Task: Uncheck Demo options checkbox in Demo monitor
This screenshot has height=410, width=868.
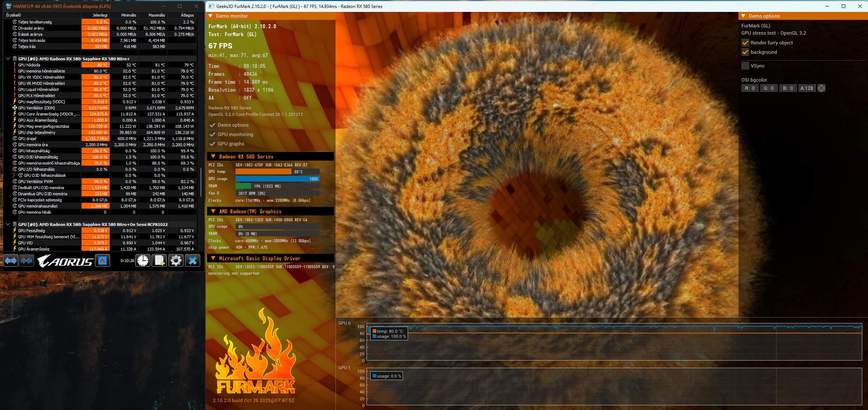Action: click(x=213, y=125)
